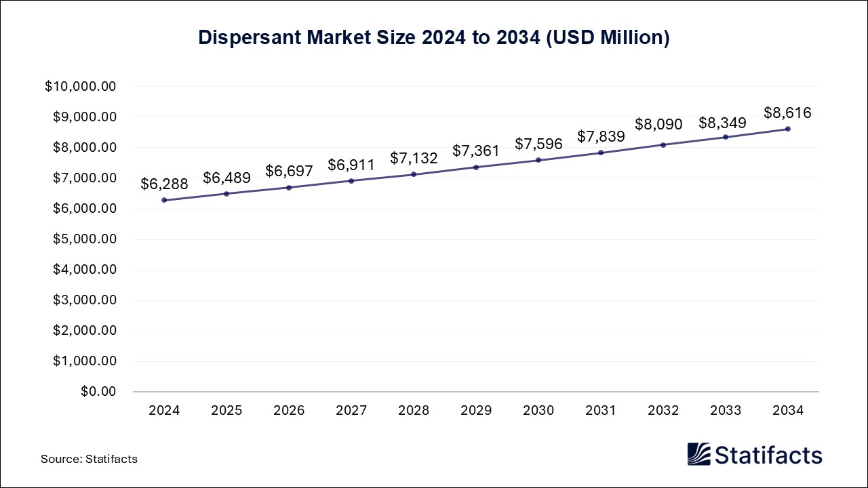Screen dimensions: 868x488
Task: Click the $3,000.00 y-axis label
Action: point(84,300)
